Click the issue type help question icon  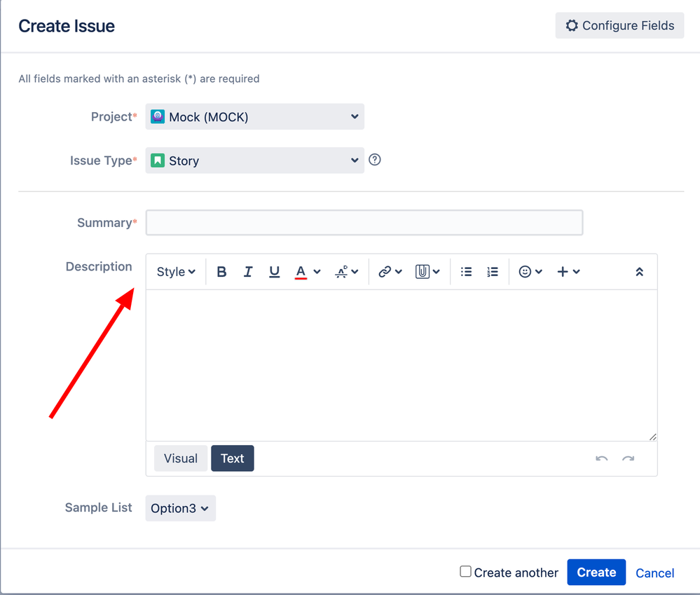[x=375, y=160]
